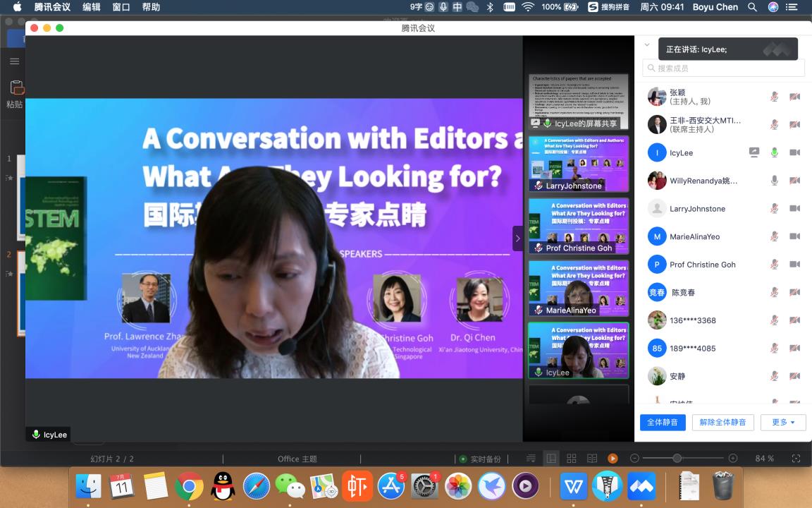Click IcyLee's screen share icon in list

coord(753,152)
